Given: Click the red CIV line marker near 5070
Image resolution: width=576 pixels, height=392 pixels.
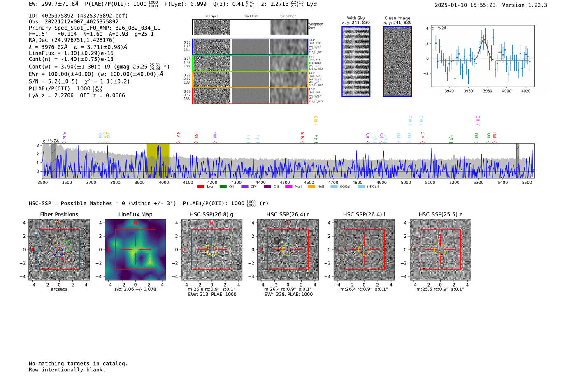Looking at the screenshot, I should coord(423,137).
